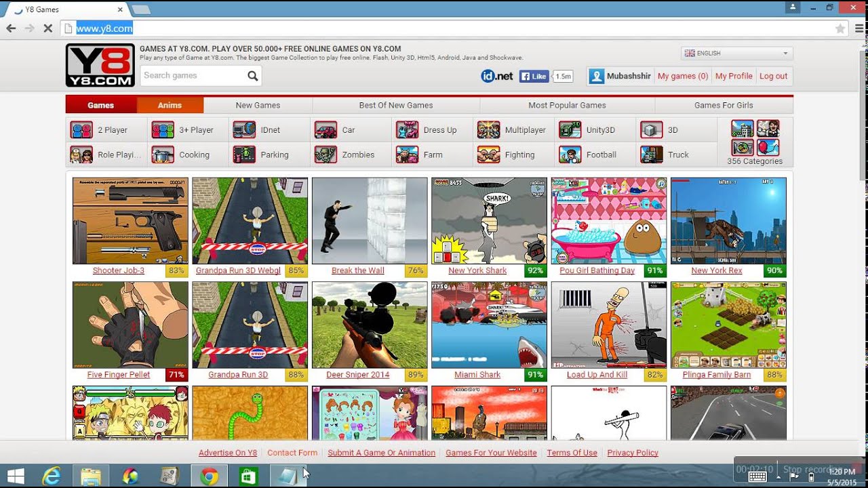Open the Contact Form link

(x=292, y=453)
